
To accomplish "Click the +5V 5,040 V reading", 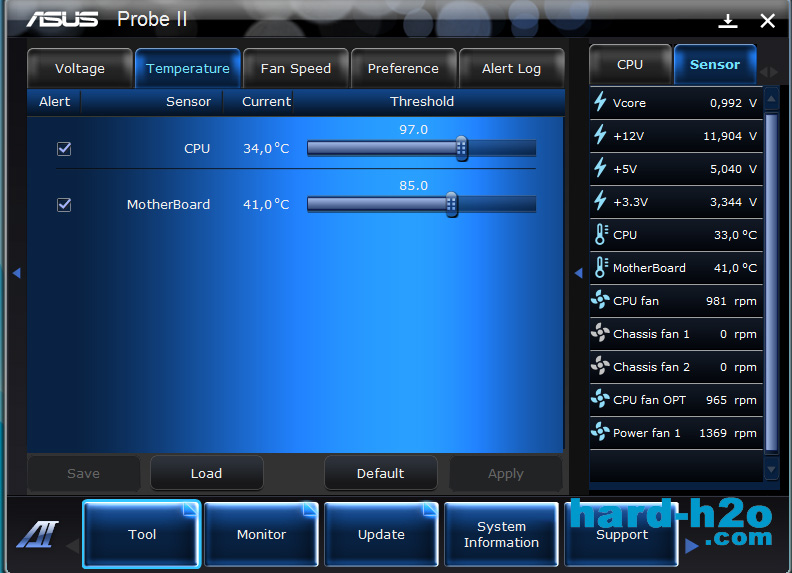I will pos(733,169).
